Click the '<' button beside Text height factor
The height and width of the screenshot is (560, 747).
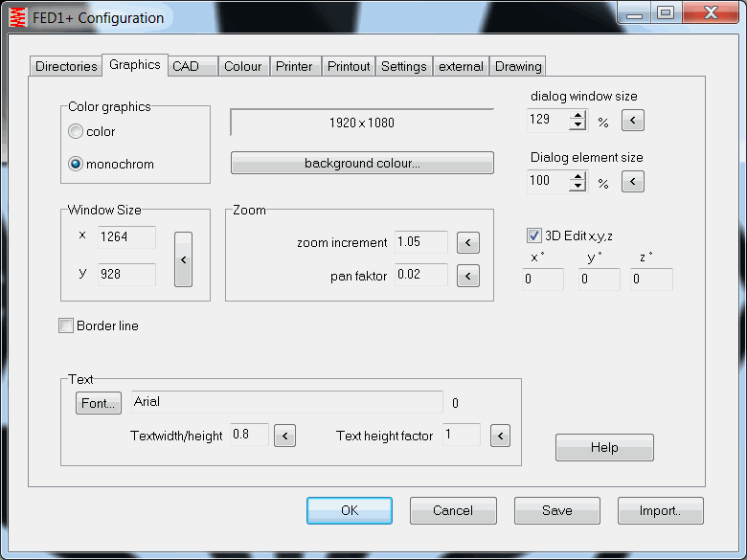coord(500,437)
